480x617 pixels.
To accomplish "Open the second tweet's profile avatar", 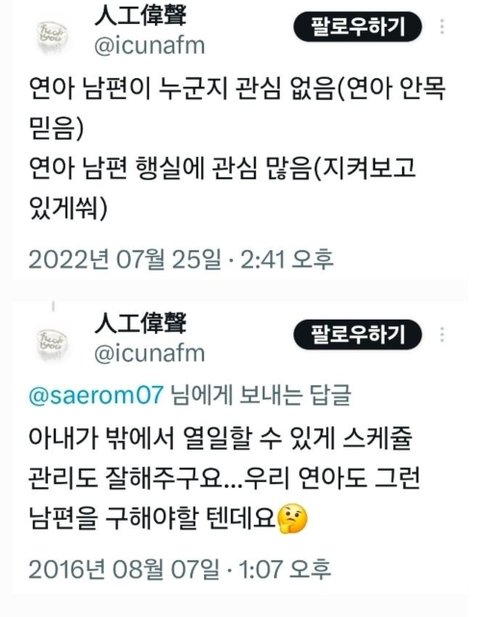I will (x=54, y=343).
